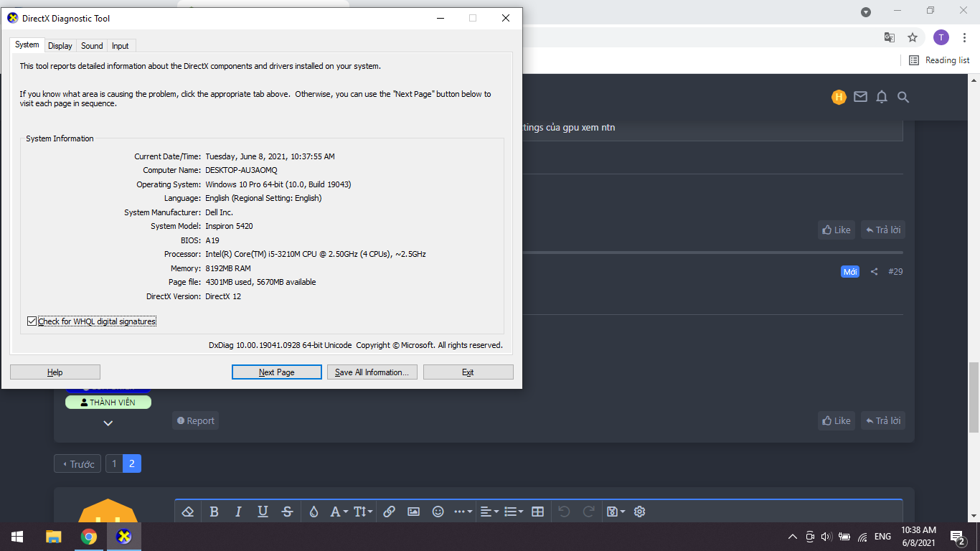
Task: Click the Mới new badge on post
Action: (850, 272)
